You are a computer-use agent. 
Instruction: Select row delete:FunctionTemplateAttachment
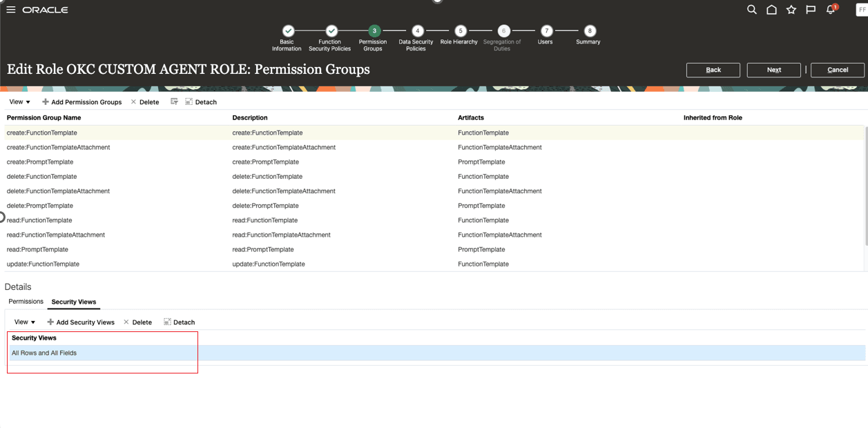pyautogui.click(x=434, y=191)
